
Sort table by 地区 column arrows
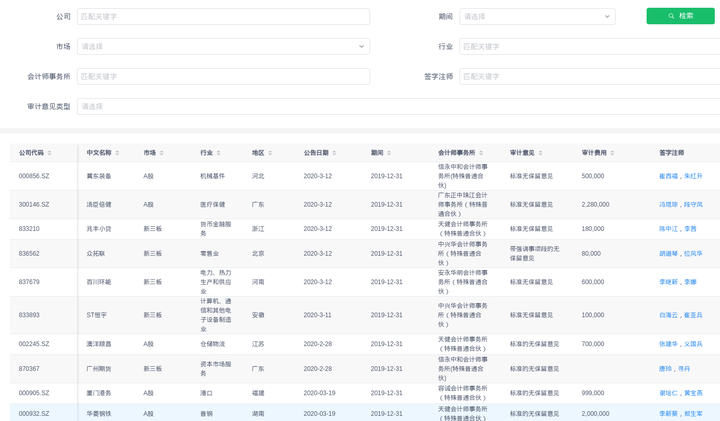pyautogui.click(x=270, y=153)
